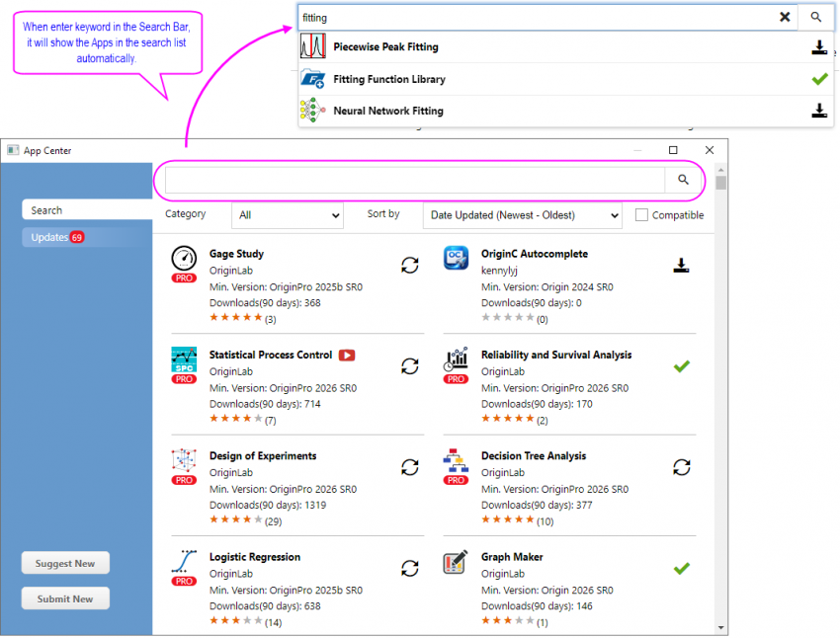The width and height of the screenshot is (840, 638).
Task: Download the Piecewise Peak Fitting app
Action: point(818,47)
